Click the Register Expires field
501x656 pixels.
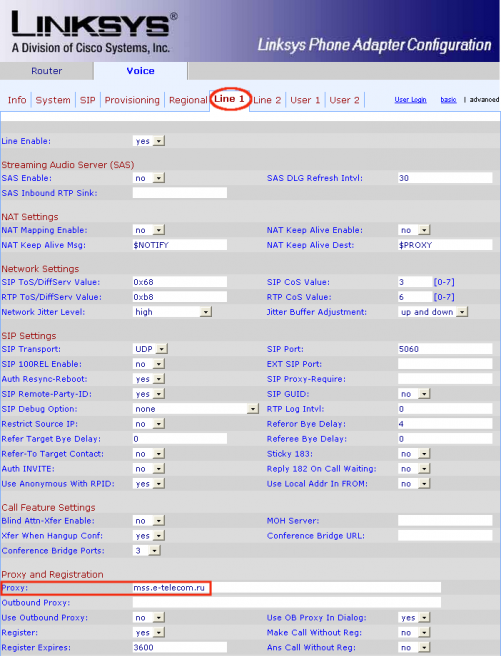(x=180, y=647)
